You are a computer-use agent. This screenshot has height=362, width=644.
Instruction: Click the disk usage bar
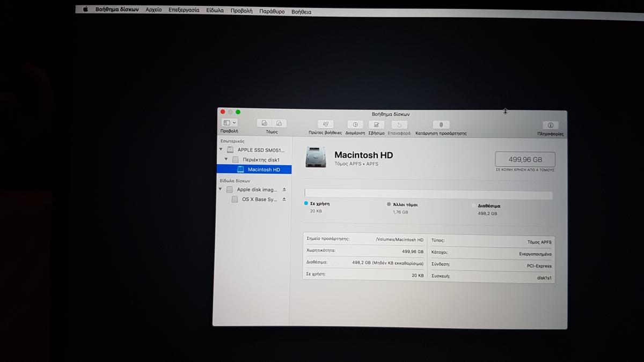[428, 194]
